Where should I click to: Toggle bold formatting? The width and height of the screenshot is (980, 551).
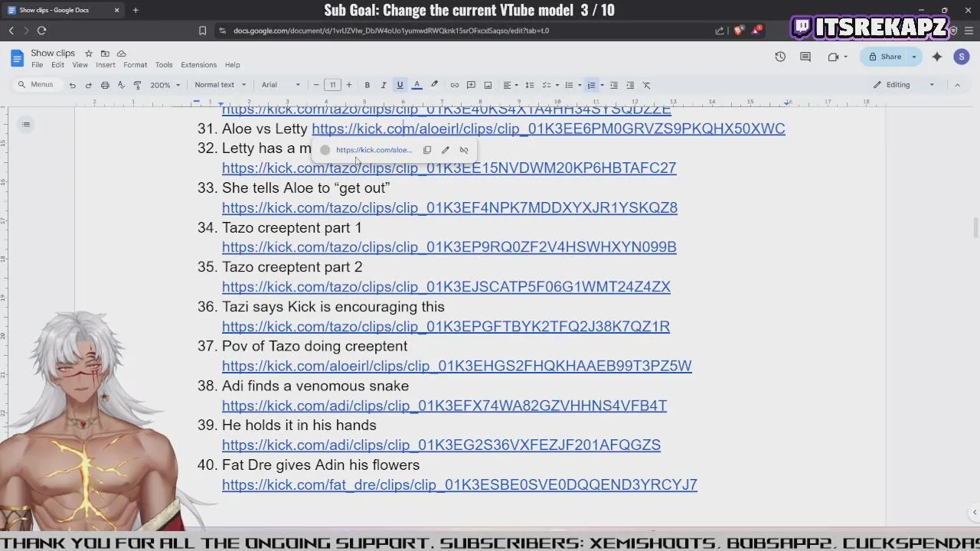[367, 85]
